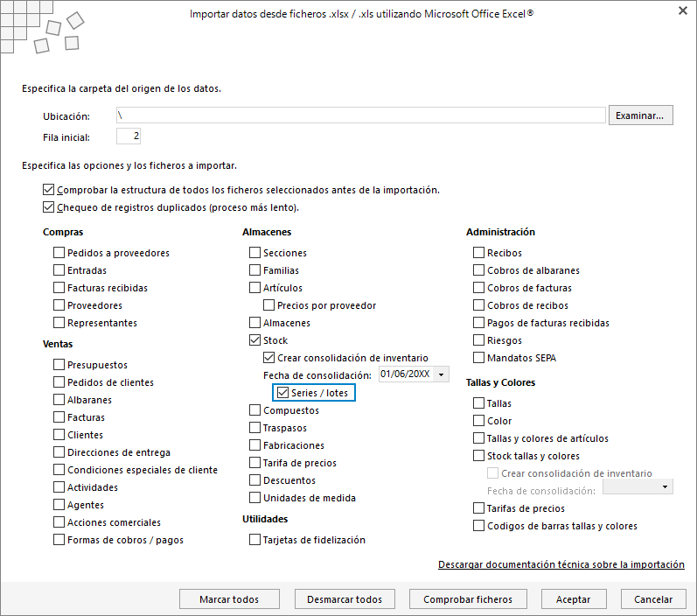The width and height of the screenshot is (697, 616).
Task: Check the Almacenes checkbox
Action: (255, 323)
